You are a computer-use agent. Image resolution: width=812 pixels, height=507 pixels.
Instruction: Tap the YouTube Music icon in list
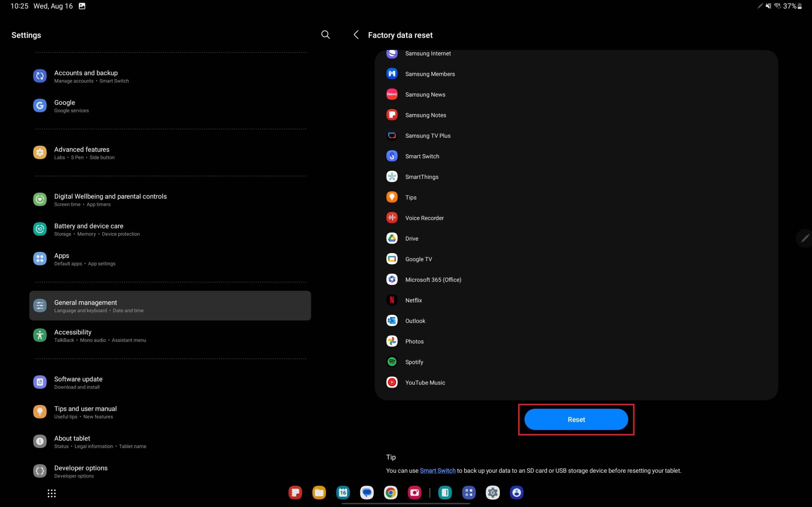coord(392,382)
